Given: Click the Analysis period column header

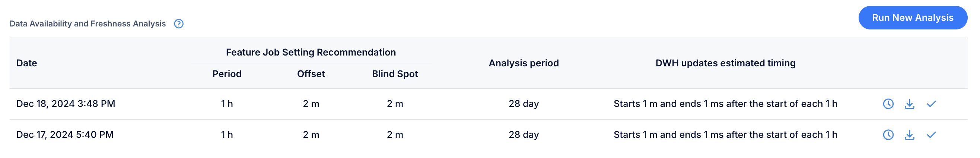Looking at the screenshot, I should 524,63.
